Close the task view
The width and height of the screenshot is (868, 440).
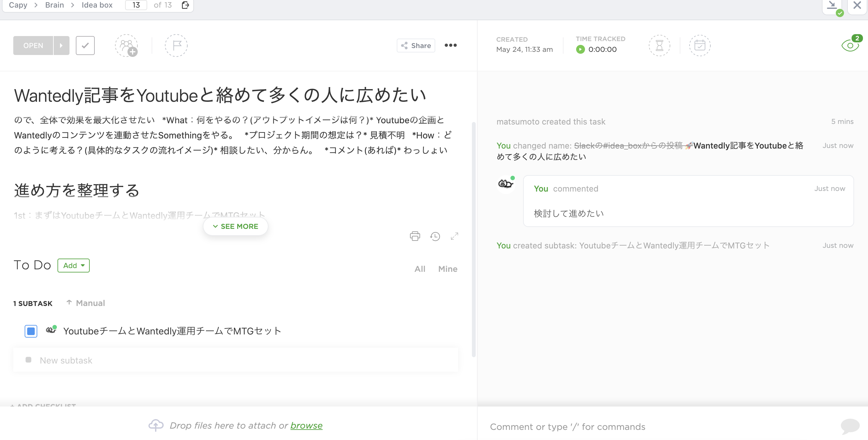tap(857, 5)
